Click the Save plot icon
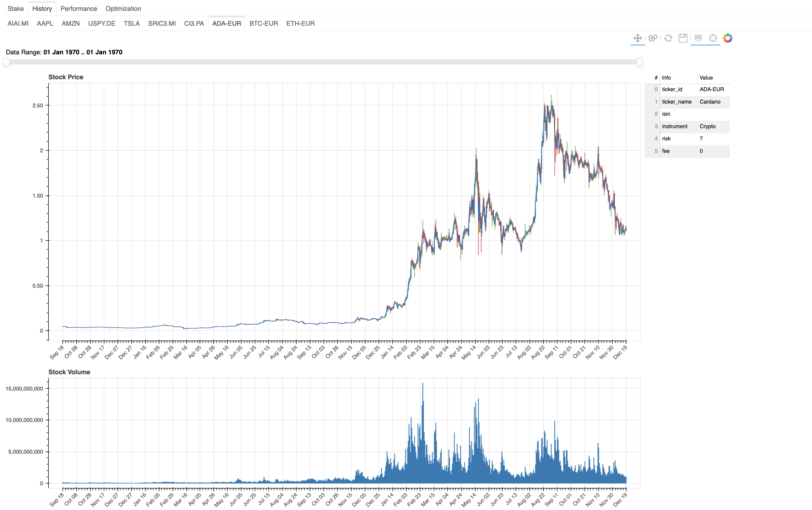The width and height of the screenshot is (812, 510). (683, 38)
